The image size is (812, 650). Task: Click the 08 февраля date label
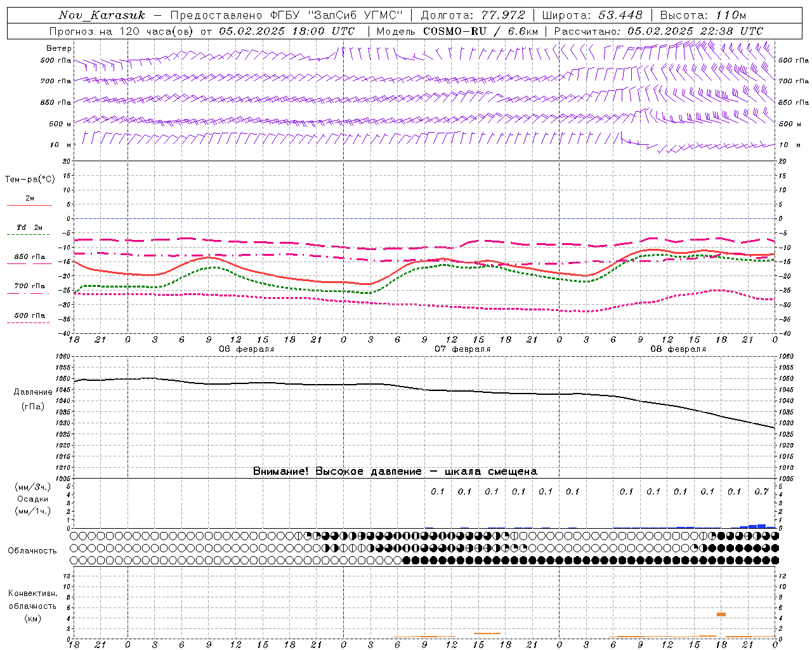[x=678, y=349]
